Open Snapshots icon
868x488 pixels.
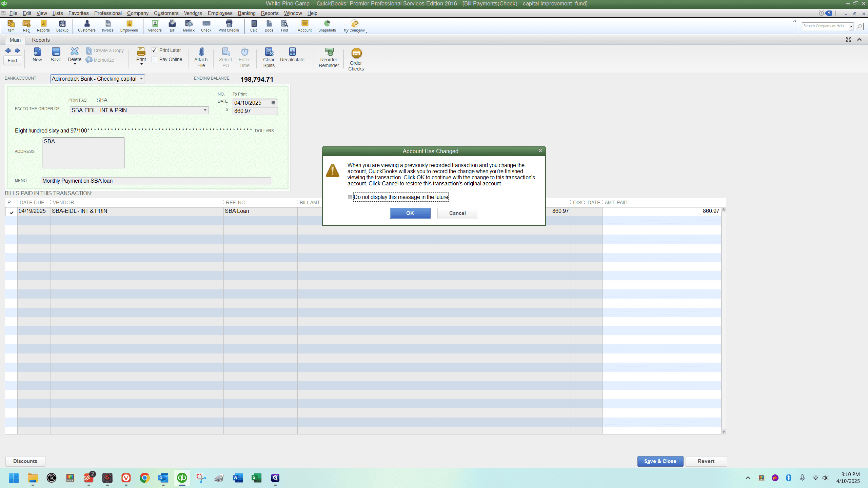tap(327, 26)
